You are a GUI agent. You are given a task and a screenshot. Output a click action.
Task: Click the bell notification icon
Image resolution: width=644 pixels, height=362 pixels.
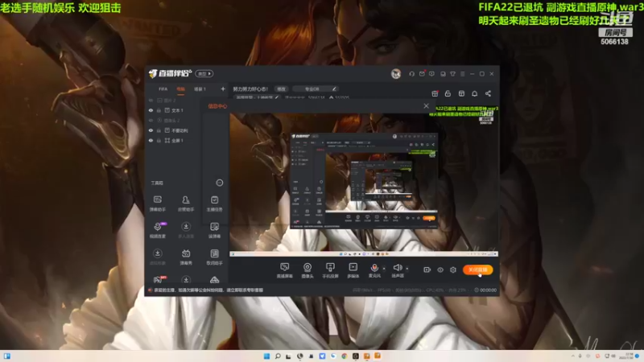474,93
